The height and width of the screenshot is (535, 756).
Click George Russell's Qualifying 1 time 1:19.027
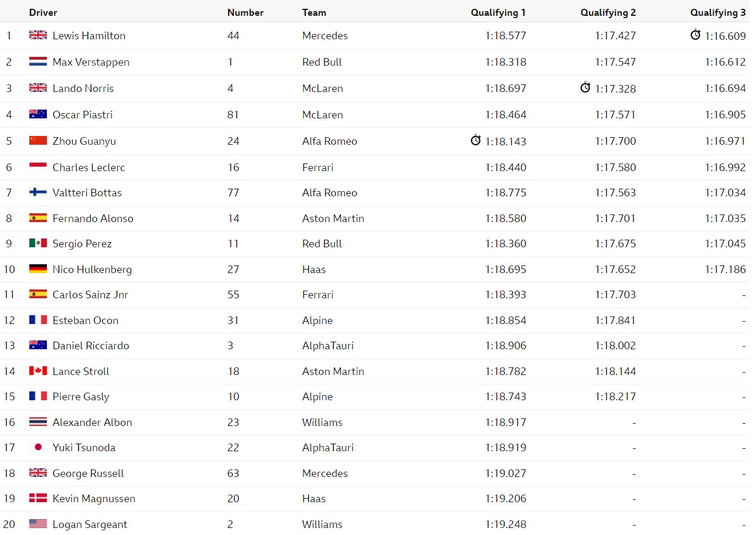coord(506,473)
